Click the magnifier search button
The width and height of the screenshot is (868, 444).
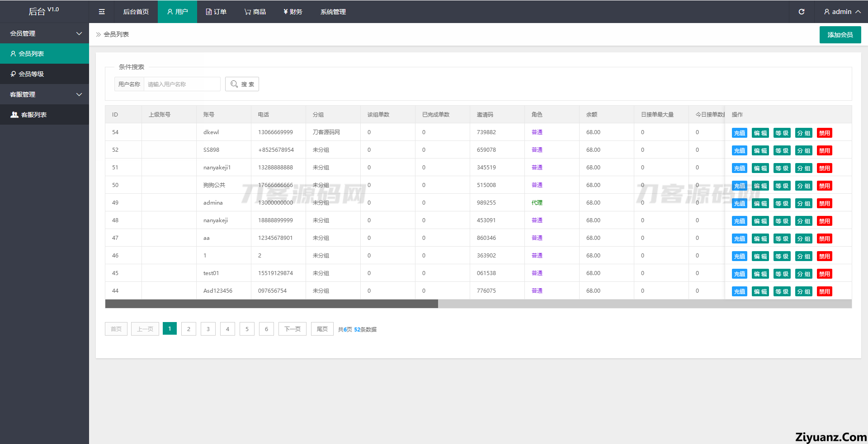coord(242,84)
